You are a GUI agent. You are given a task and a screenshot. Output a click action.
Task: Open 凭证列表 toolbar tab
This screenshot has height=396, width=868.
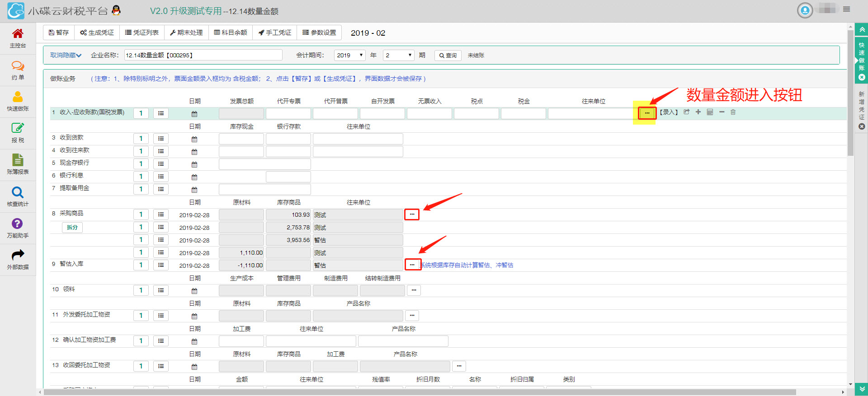142,33
